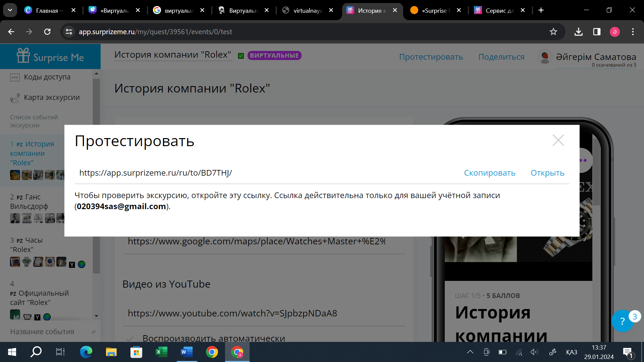Click Скопировать to copy test link
The height and width of the screenshot is (362, 644).
click(x=489, y=173)
